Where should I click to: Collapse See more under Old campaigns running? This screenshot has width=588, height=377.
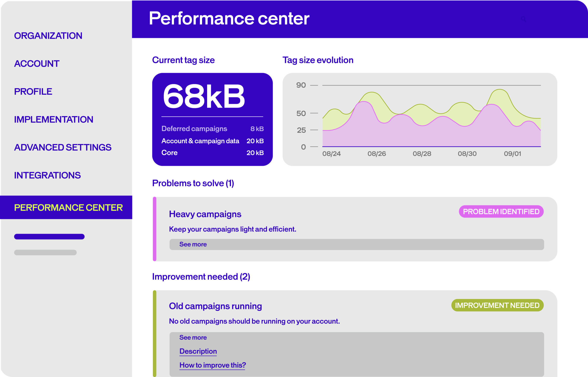tap(193, 337)
